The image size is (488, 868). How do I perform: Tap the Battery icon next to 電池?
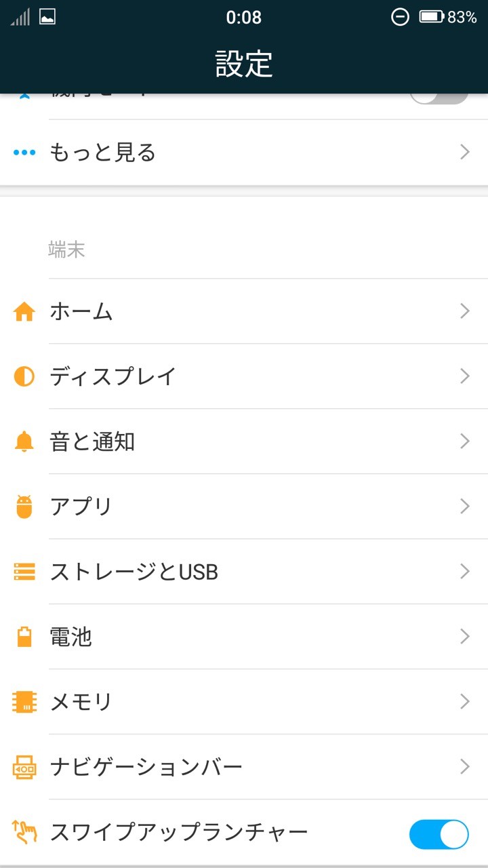click(x=24, y=637)
